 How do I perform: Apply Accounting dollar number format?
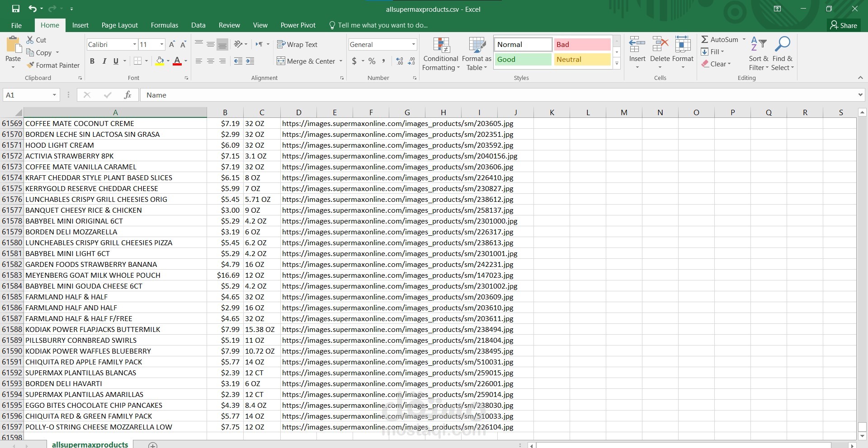tap(354, 61)
